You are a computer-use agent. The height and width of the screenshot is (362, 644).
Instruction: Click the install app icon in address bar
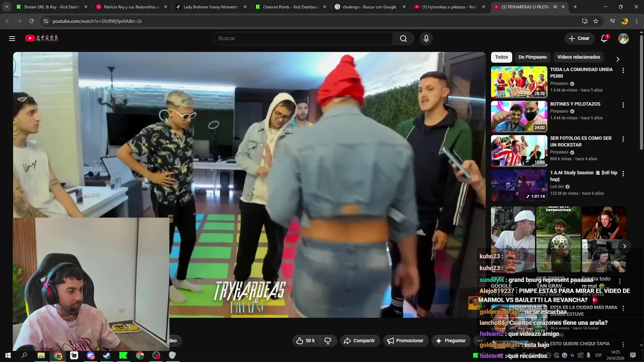(x=585, y=21)
